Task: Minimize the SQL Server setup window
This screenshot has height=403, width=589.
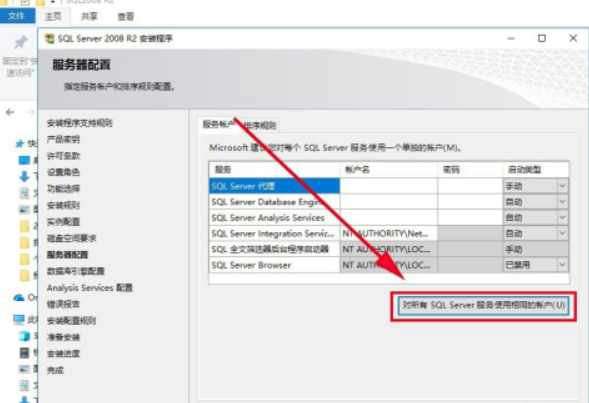Action: [511, 38]
